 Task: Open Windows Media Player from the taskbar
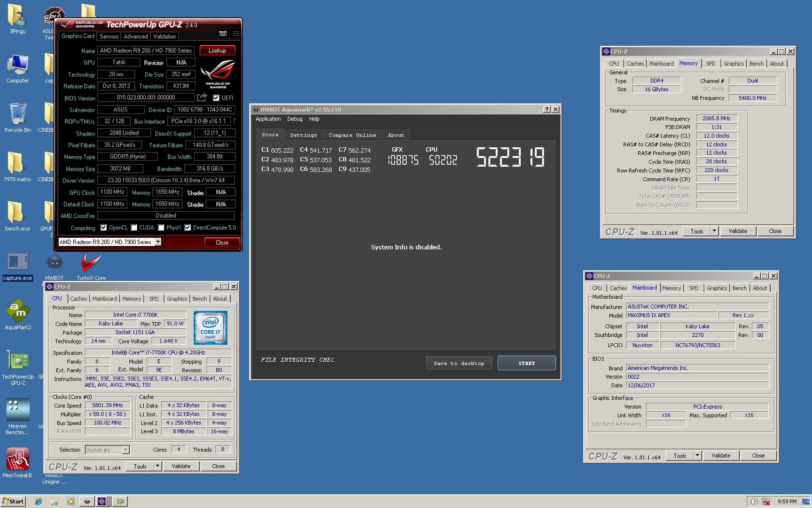70,501
